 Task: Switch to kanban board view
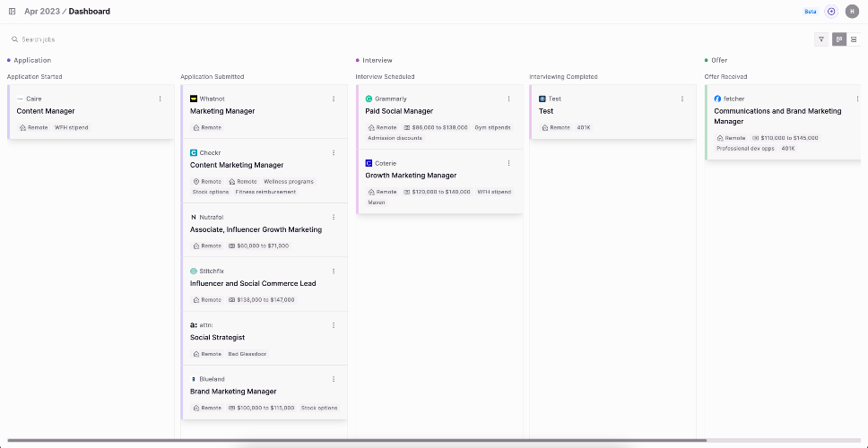(839, 39)
